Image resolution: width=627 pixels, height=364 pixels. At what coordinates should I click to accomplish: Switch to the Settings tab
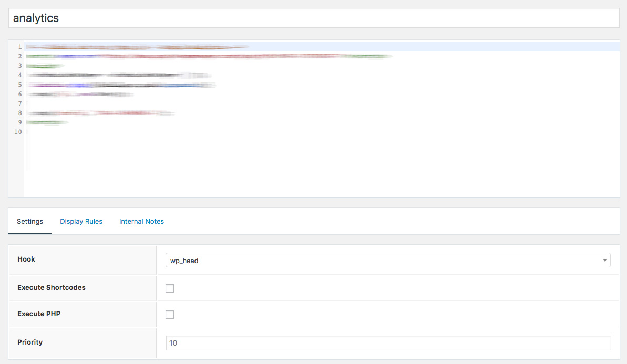(30, 221)
